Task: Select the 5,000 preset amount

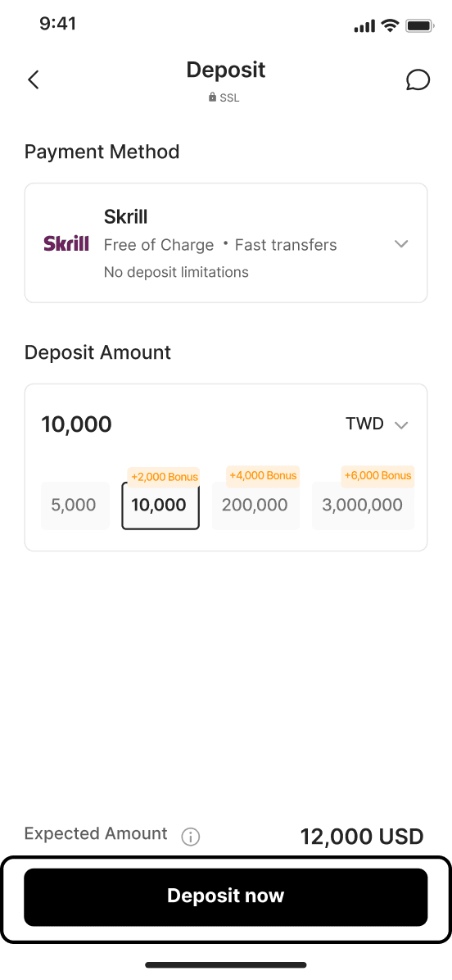Action: click(x=75, y=505)
